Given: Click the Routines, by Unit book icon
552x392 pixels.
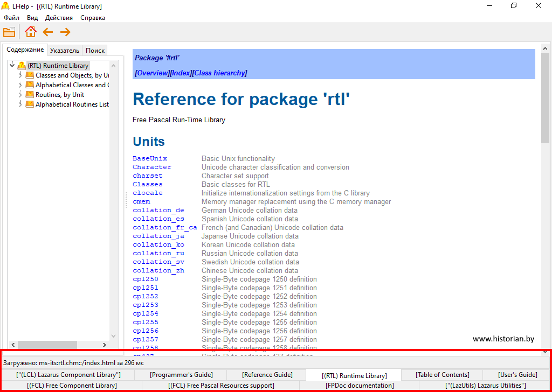Looking at the screenshot, I should 30,95.
